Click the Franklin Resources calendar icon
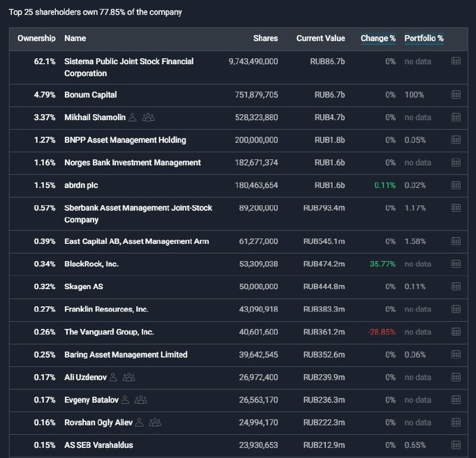 tap(456, 309)
